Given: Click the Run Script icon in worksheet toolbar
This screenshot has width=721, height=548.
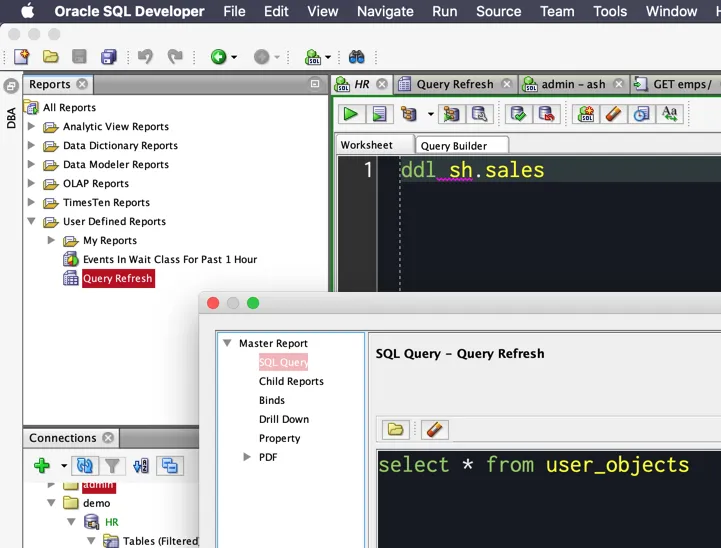Looking at the screenshot, I should pos(378,114).
